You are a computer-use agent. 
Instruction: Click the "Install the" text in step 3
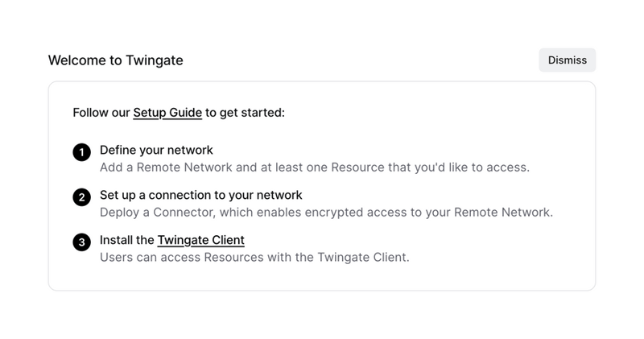pos(127,240)
